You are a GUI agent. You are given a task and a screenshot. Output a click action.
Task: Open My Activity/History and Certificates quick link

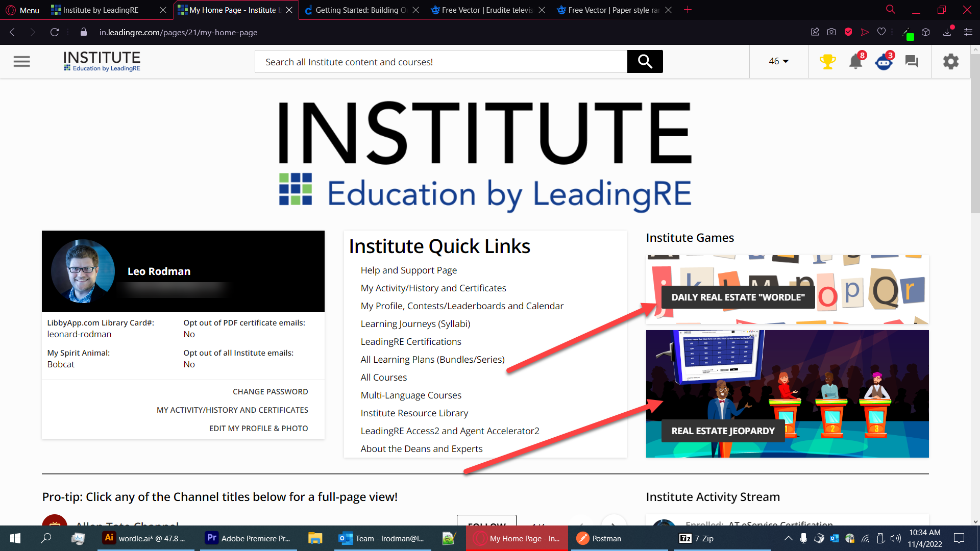[433, 288]
